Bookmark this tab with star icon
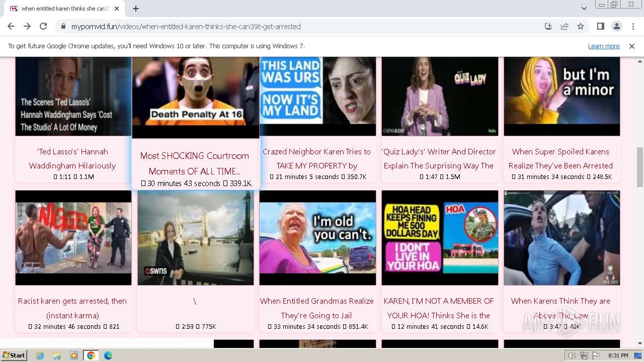The image size is (644, 362). coord(581,26)
